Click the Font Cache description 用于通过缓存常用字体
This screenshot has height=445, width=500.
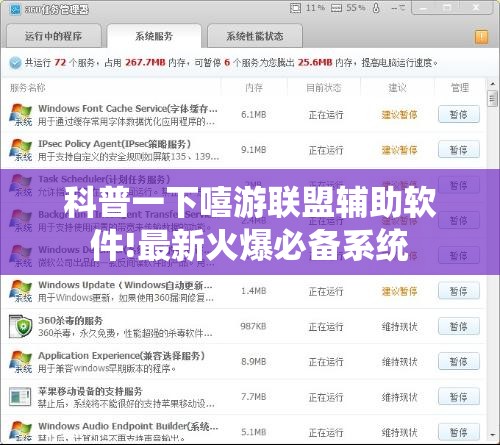126,122
